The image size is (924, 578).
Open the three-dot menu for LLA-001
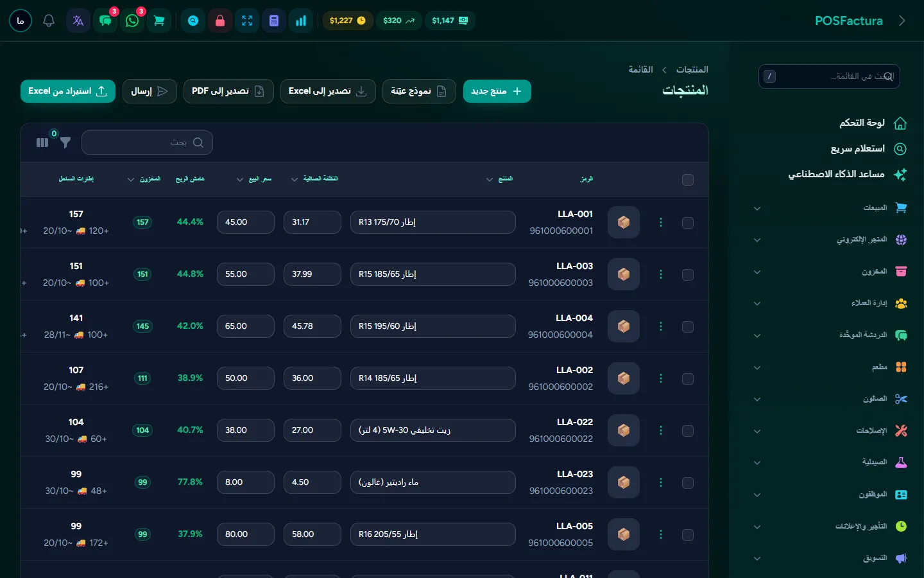(661, 222)
